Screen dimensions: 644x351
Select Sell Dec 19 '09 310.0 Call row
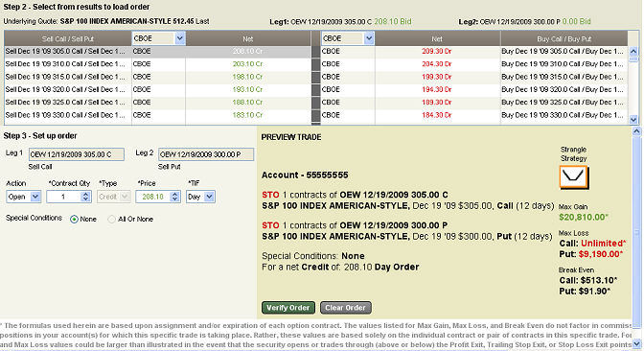coord(157,64)
